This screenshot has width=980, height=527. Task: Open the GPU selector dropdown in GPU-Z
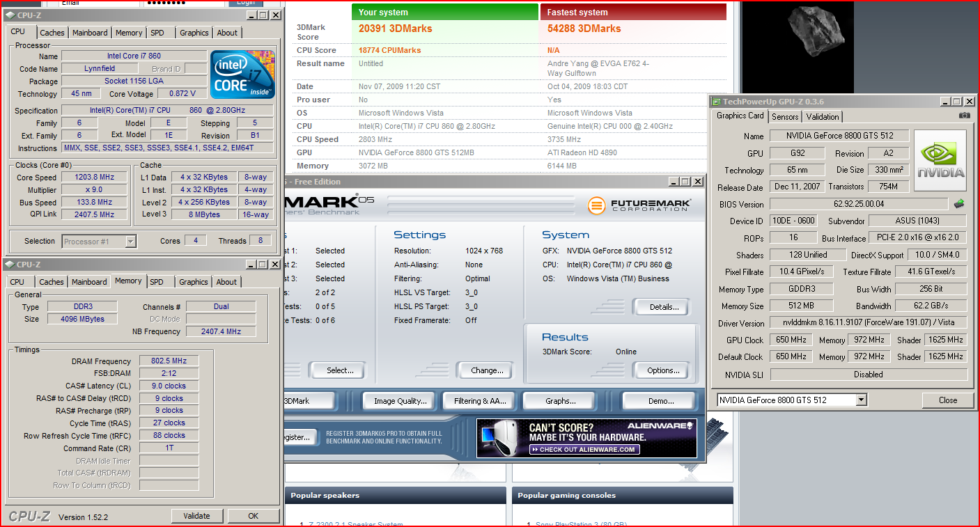[x=862, y=400]
